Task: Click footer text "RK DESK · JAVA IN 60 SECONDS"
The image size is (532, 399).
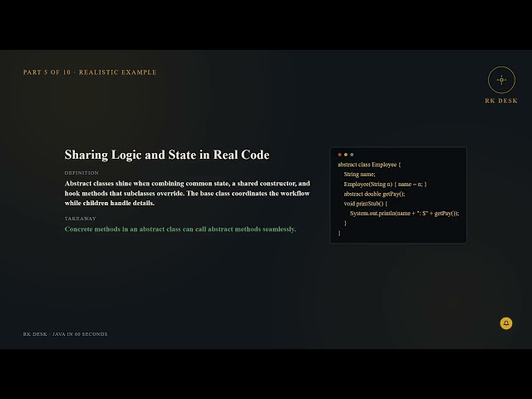Action: (65, 334)
